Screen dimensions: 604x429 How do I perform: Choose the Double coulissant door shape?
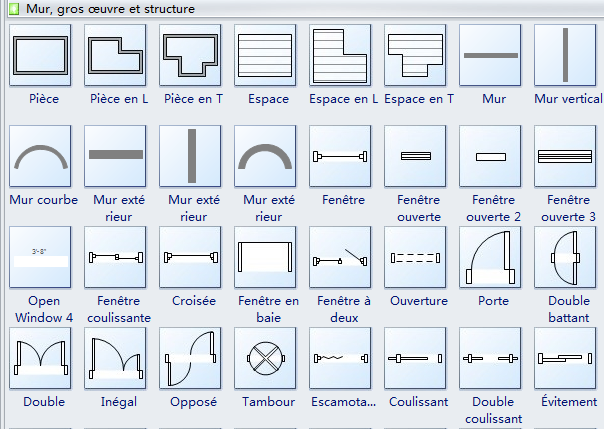point(490,358)
